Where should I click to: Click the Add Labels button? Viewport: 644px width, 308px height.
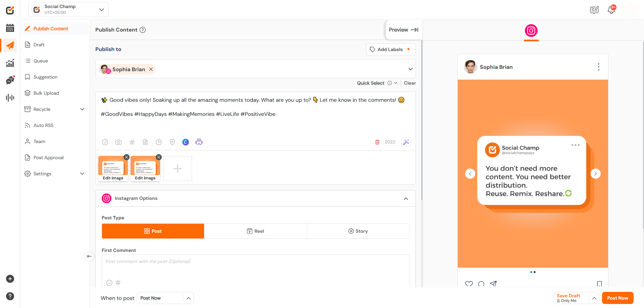(391, 49)
